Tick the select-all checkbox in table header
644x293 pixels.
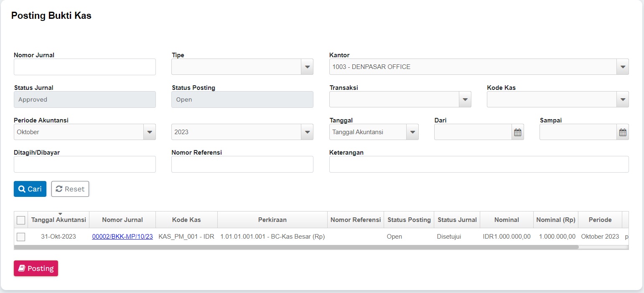pos(21,220)
